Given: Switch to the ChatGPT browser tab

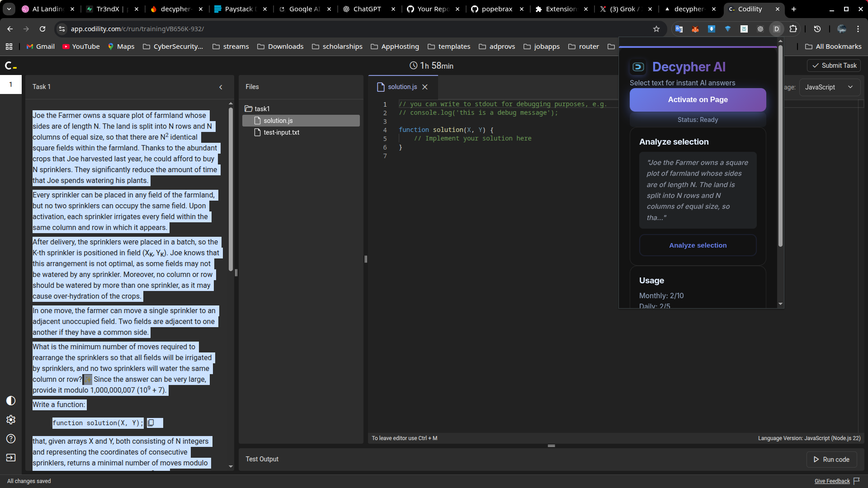Looking at the screenshot, I should tap(367, 9).
